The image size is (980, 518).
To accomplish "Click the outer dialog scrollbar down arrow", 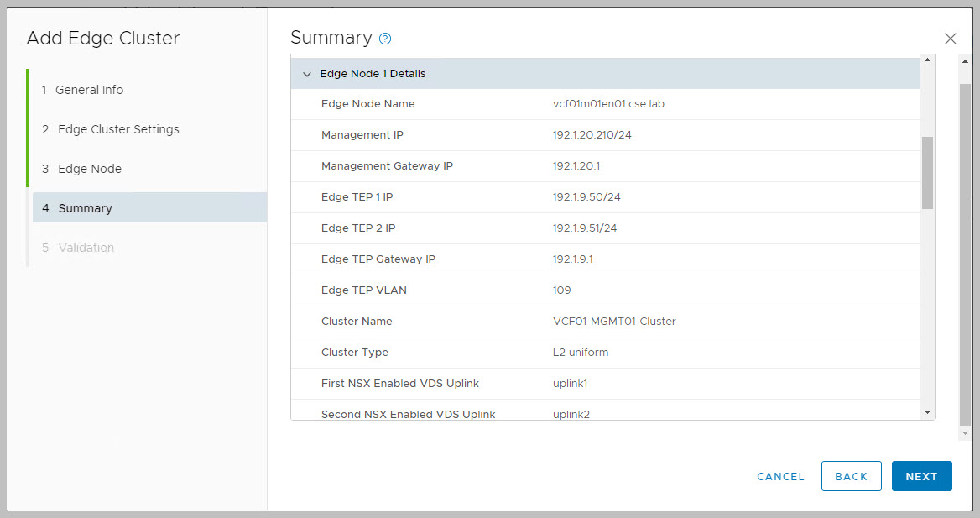I will coord(965,432).
